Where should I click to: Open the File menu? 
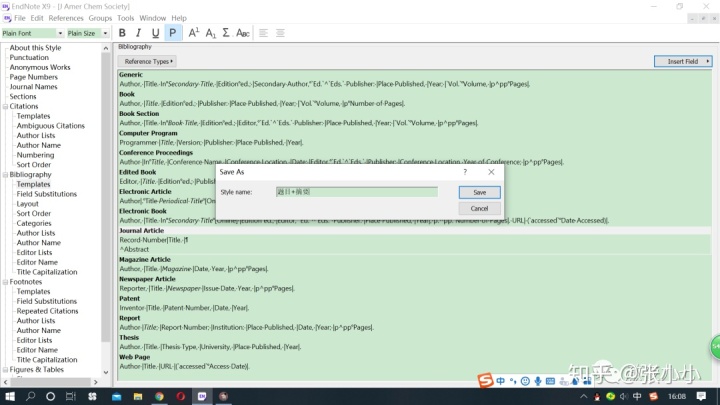click(20, 18)
